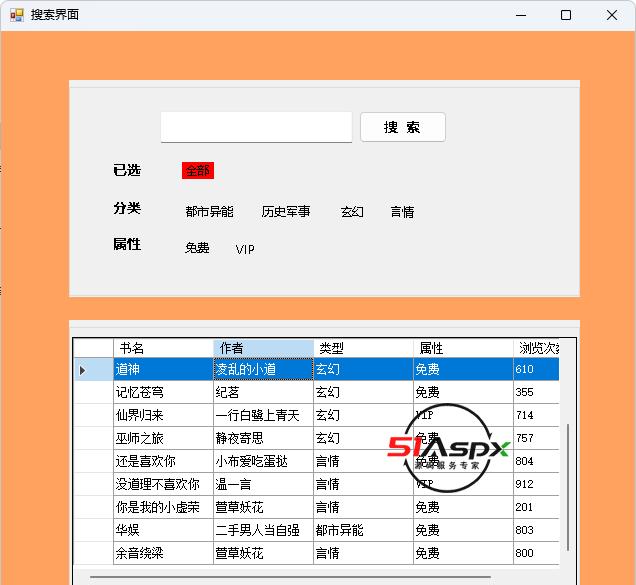Choose the 玄幻 category filter
The height and width of the screenshot is (585, 636).
[352, 212]
